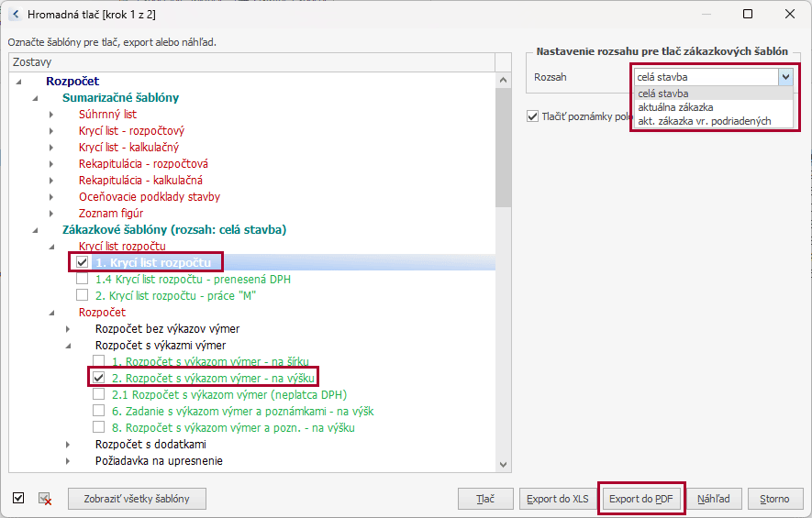The image size is (812, 518).
Task: Enable '2. Krycí list rozpočtu - práce M' checkbox
Action: (83, 295)
